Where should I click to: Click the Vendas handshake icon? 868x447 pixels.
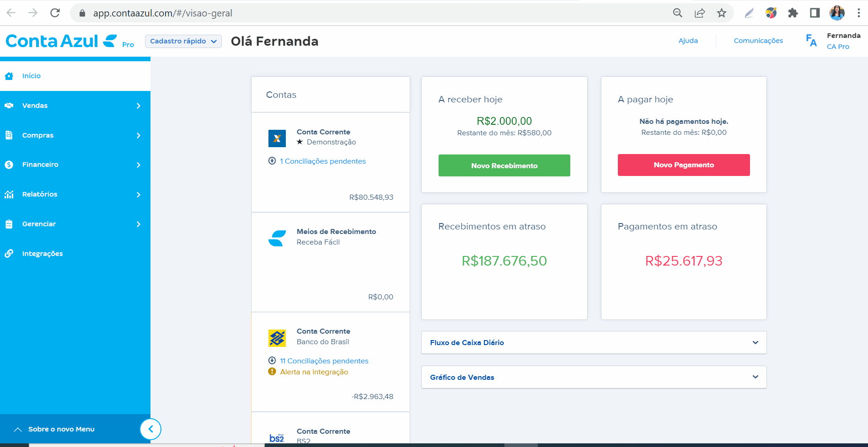tap(9, 106)
